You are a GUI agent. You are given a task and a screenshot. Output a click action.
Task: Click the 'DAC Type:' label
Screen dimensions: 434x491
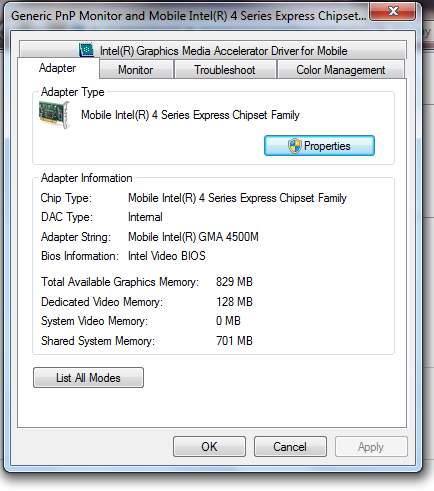67,217
